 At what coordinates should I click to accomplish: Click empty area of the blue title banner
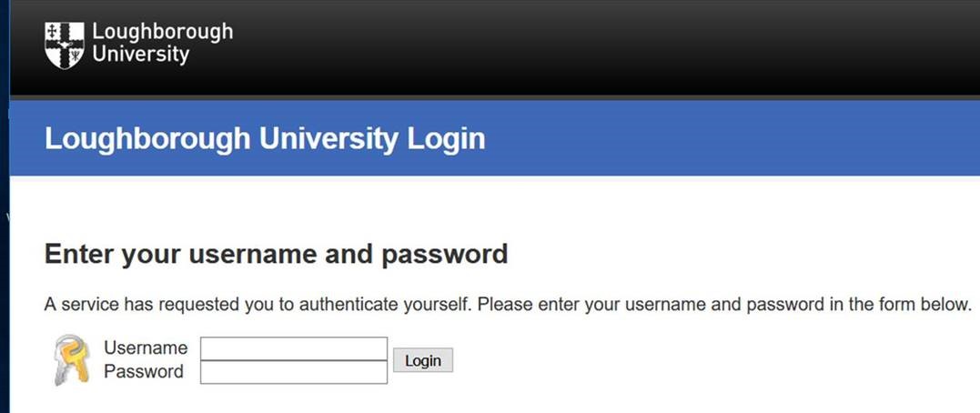[x=728, y=139]
